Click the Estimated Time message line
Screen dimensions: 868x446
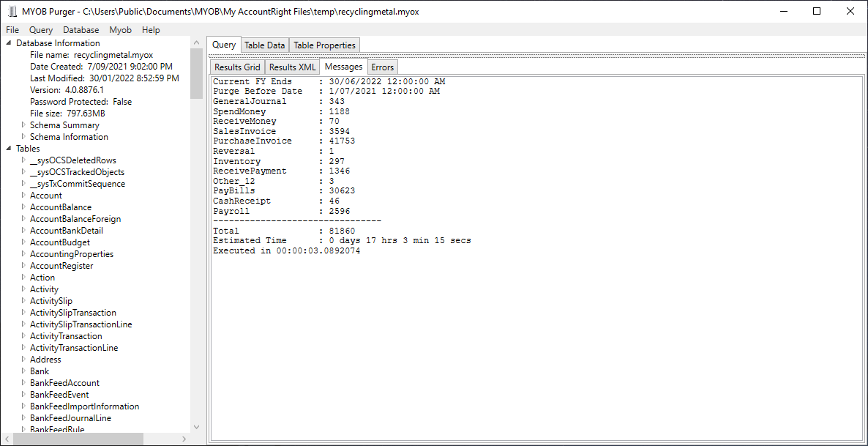342,241
